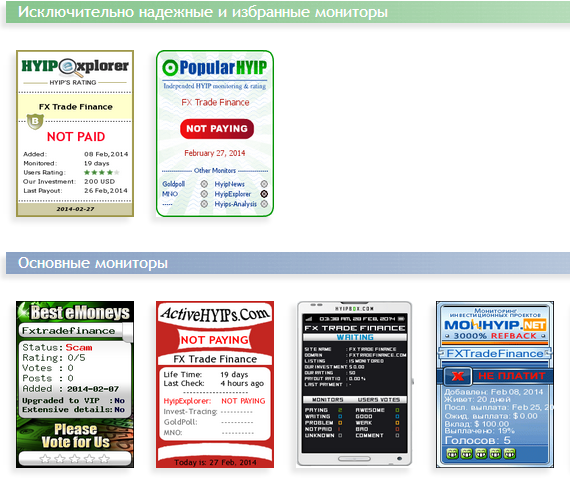Image resolution: width=570 pixels, height=486 pixels.
Task: Click the status circle next to MNO
Action: click(204, 194)
